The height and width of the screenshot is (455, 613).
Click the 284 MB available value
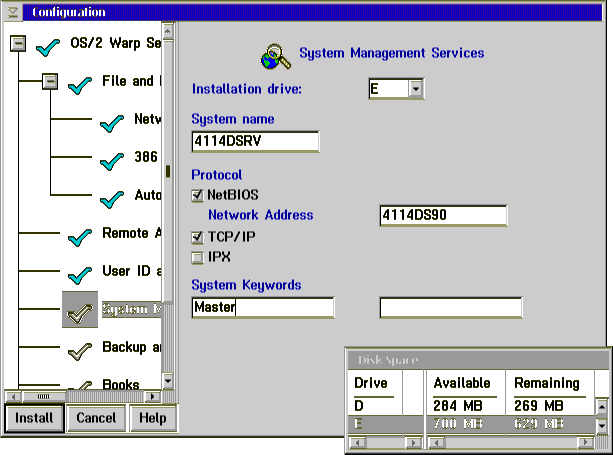pos(458,406)
